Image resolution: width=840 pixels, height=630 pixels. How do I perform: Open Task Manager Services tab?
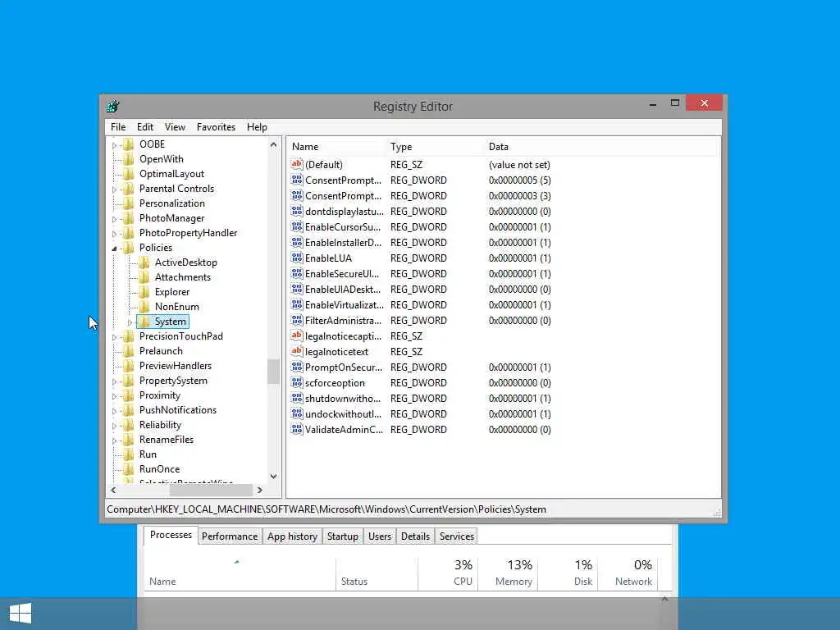[x=456, y=536]
